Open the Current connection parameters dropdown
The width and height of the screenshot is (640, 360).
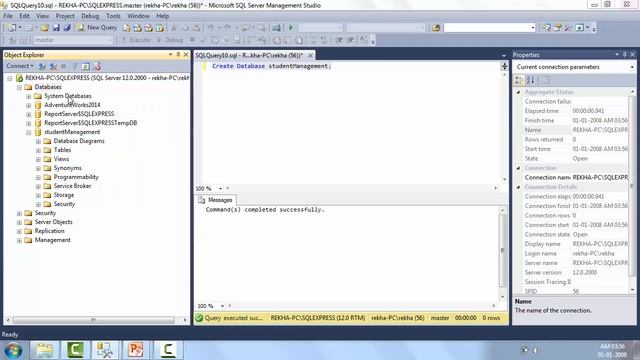[632, 67]
